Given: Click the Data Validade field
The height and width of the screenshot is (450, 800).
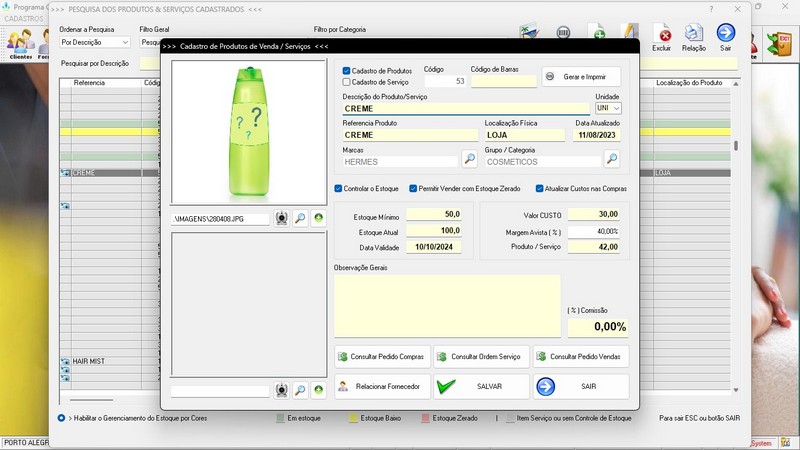Looking at the screenshot, I should click(x=434, y=247).
